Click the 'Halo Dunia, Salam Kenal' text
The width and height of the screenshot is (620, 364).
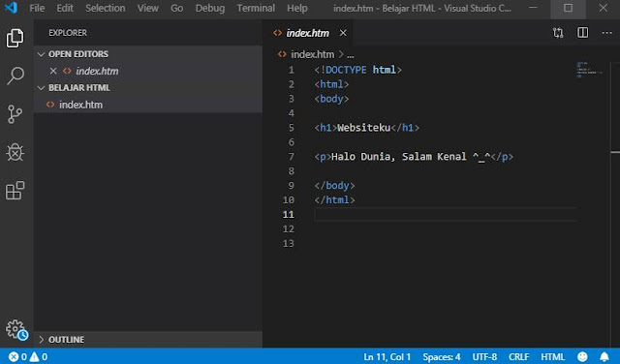click(398, 157)
